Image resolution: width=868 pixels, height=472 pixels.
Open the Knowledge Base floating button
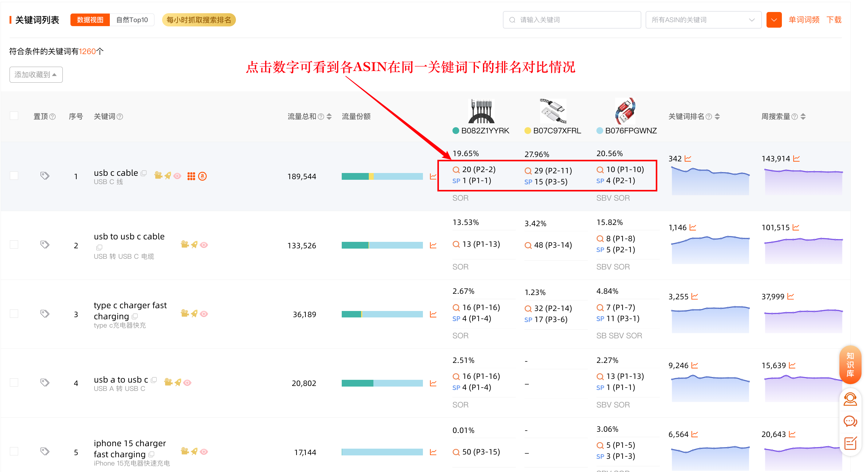pos(850,365)
